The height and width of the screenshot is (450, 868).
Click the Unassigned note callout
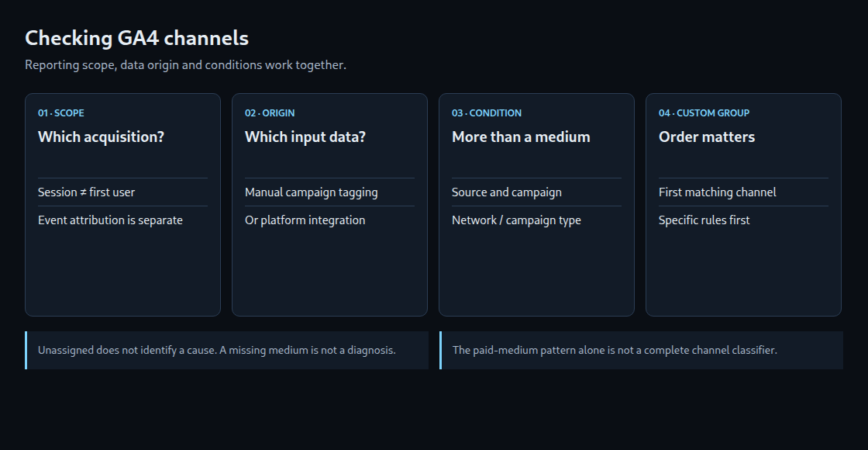[226, 350]
